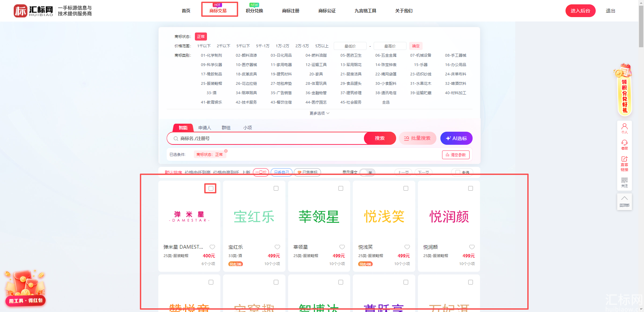Tick the checkbox on 悦浅笑 card
The height and width of the screenshot is (312, 644).
406,188
